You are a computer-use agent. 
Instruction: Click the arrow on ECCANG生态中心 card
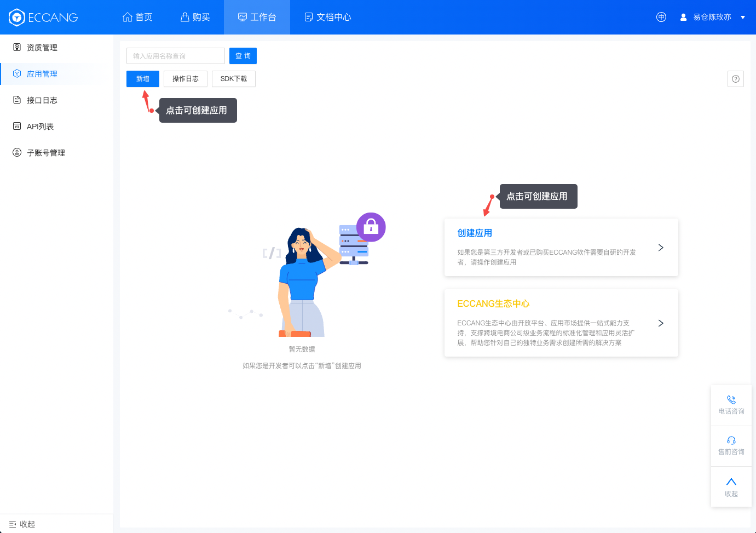pyautogui.click(x=661, y=323)
